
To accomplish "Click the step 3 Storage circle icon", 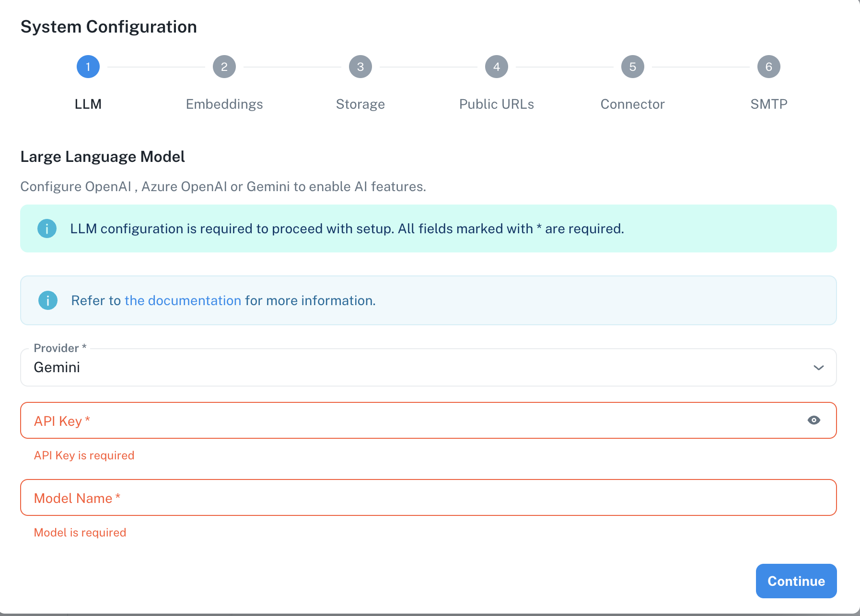I will (360, 67).
